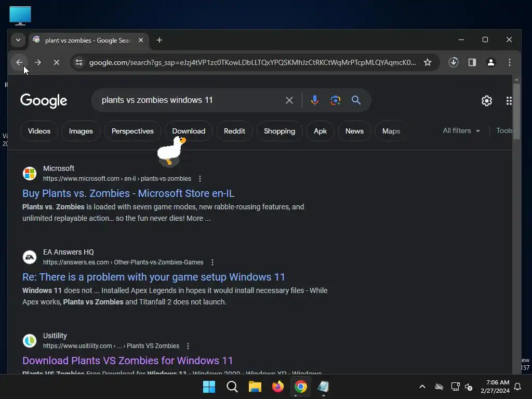The image size is (532, 399).
Task: Select the Apk filter chip
Action: point(320,131)
